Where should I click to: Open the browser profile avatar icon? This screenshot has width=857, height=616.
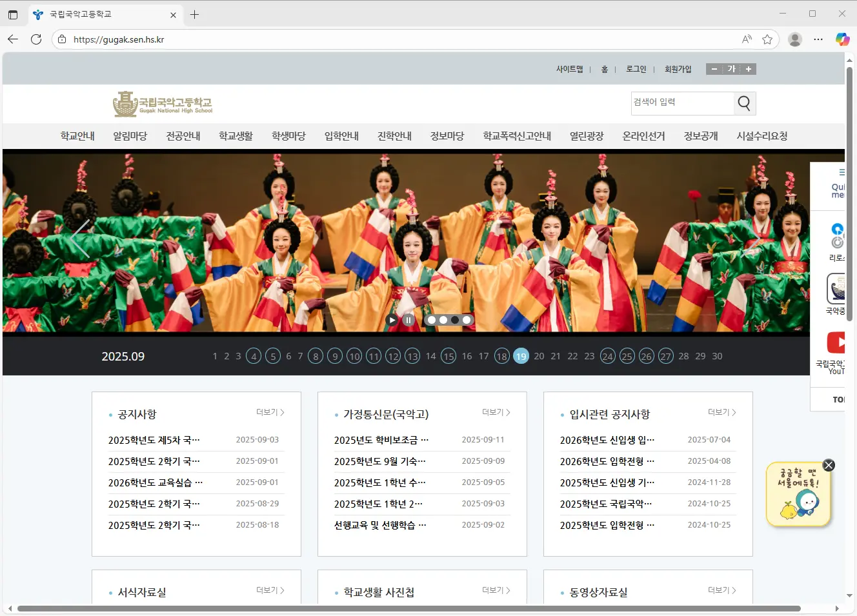[x=795, y=39]
